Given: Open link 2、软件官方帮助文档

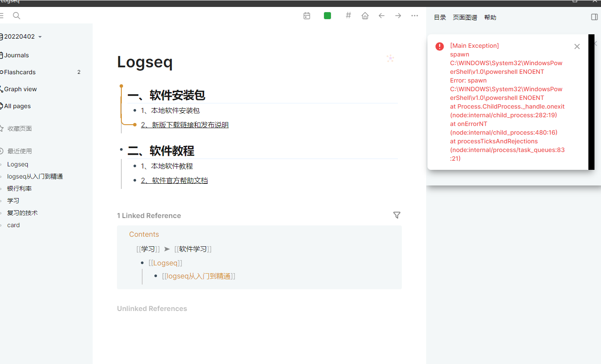Looking at the screenshot, I should coord(174,181).
